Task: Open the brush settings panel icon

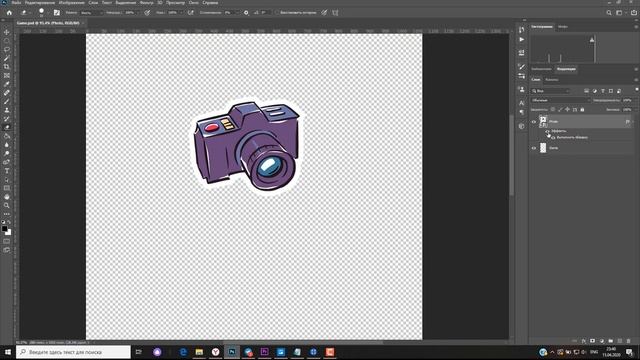Action: 57,13
